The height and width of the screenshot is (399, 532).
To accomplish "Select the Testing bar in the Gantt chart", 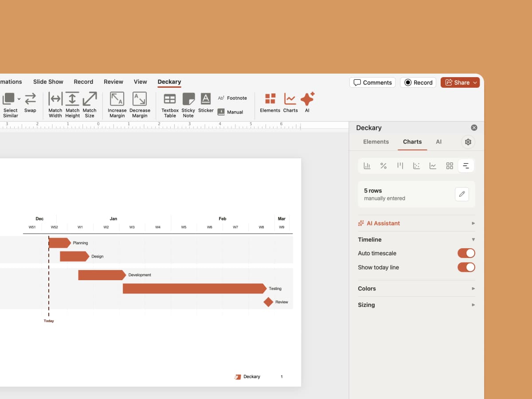I will point(195,289).
